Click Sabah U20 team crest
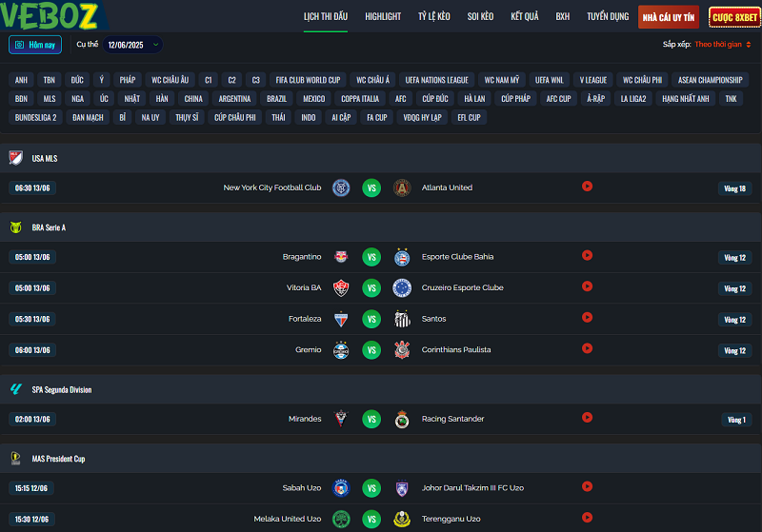 click(x=341, y=488)
